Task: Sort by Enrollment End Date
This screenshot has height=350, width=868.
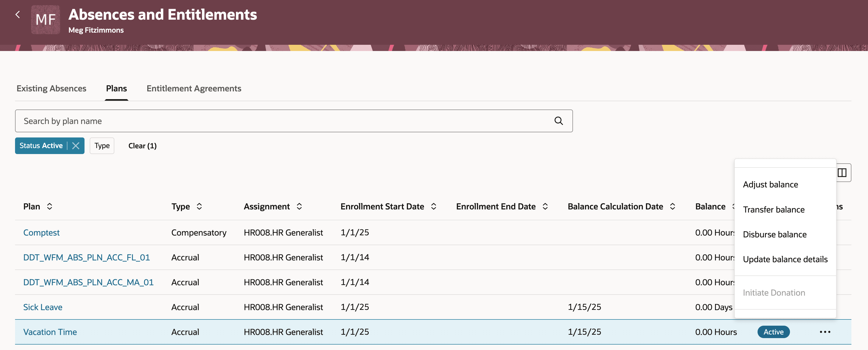Action: [545, 206]
